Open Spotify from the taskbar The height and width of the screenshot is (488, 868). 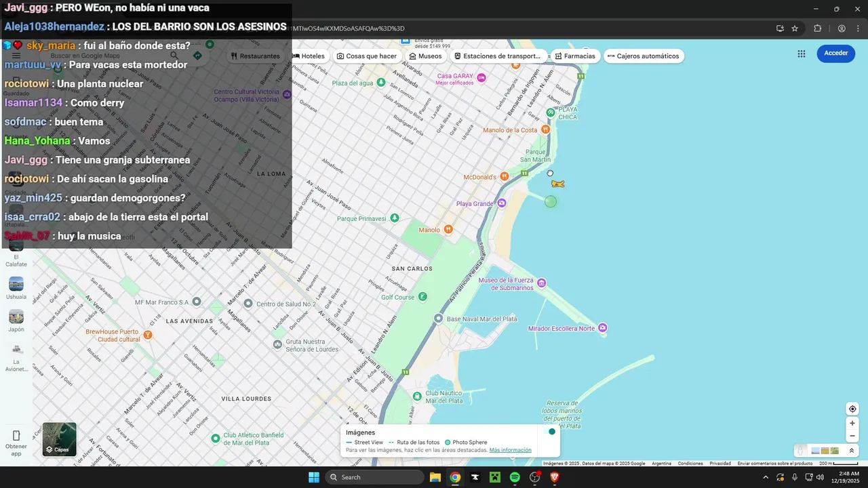point(515,477)
